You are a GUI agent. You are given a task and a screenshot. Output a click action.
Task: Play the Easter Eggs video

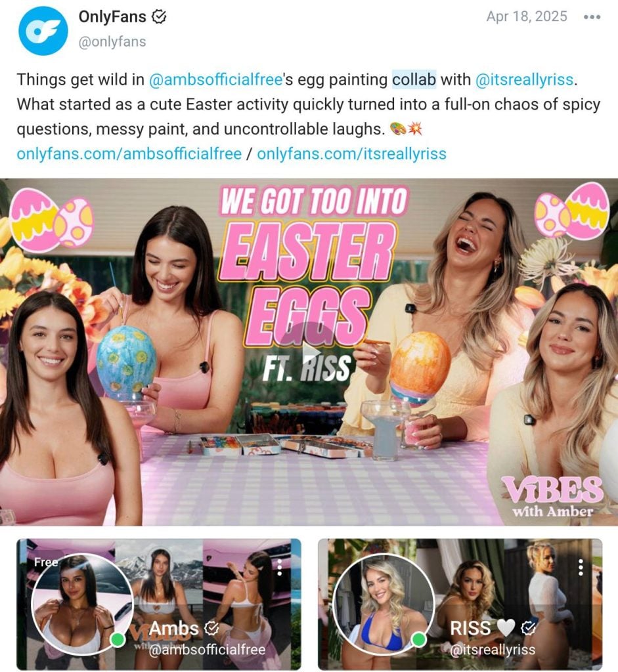point(311,352)
